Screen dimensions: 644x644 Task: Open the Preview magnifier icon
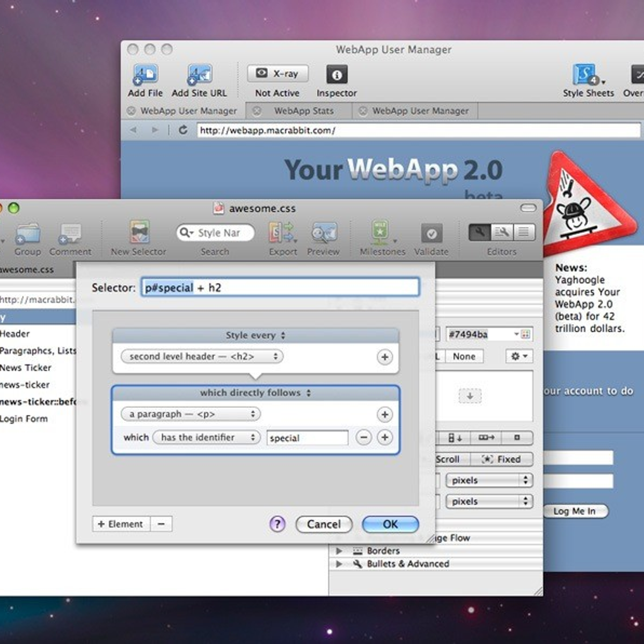(x=324, y=233)
